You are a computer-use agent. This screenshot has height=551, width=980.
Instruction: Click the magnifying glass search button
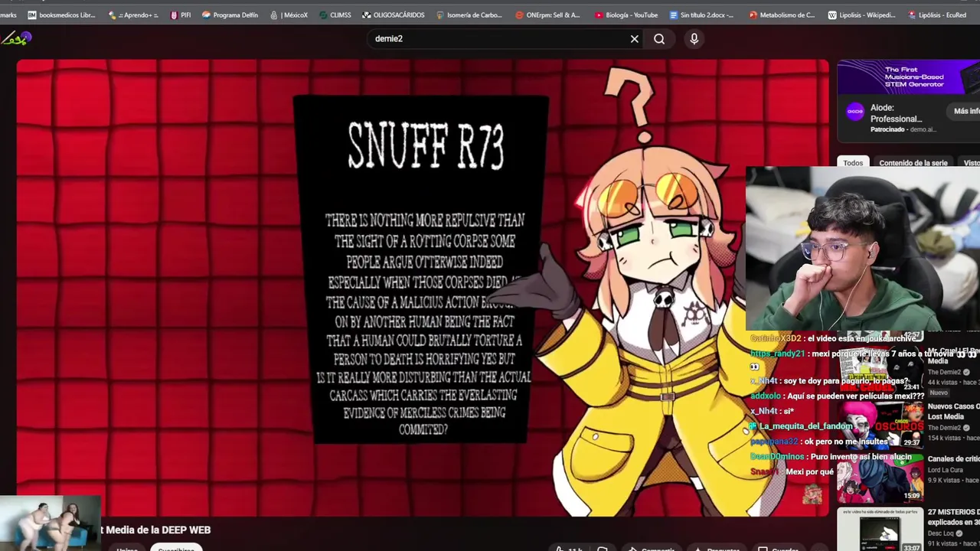[659, 39]
